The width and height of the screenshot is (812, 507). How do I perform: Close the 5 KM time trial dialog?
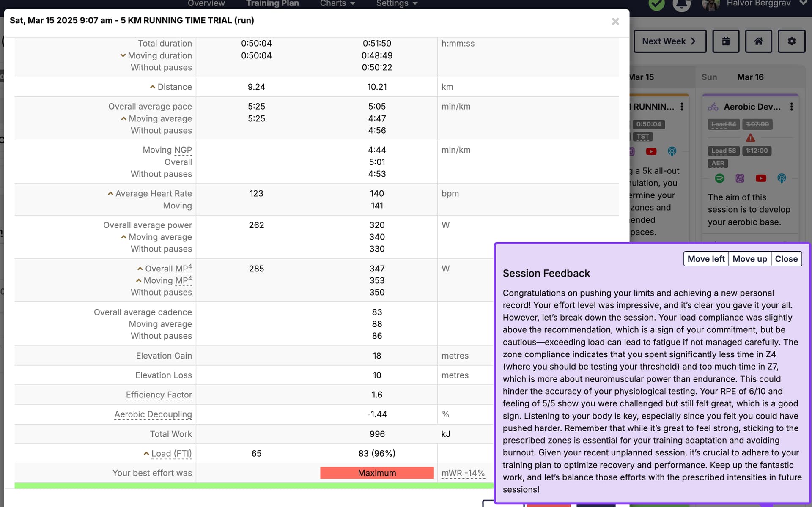tap(615, 21)
